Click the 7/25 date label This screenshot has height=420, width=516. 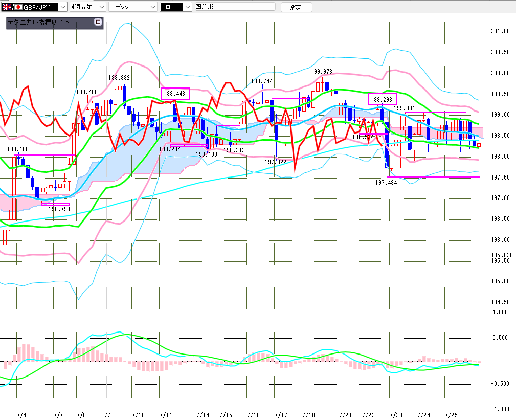[451, 415]
